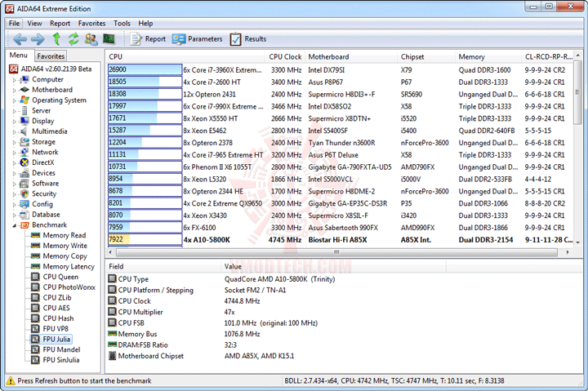Image resolution: width=588 pixels, height=391 pixels.
Task: Click the horizontal scrollbar right arrow
Action: coord(568,252)
